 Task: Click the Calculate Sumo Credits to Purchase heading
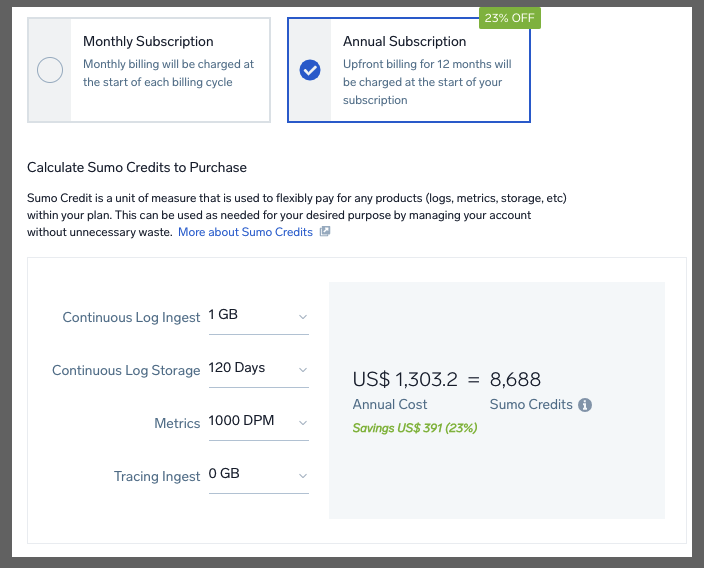point(137,167)
